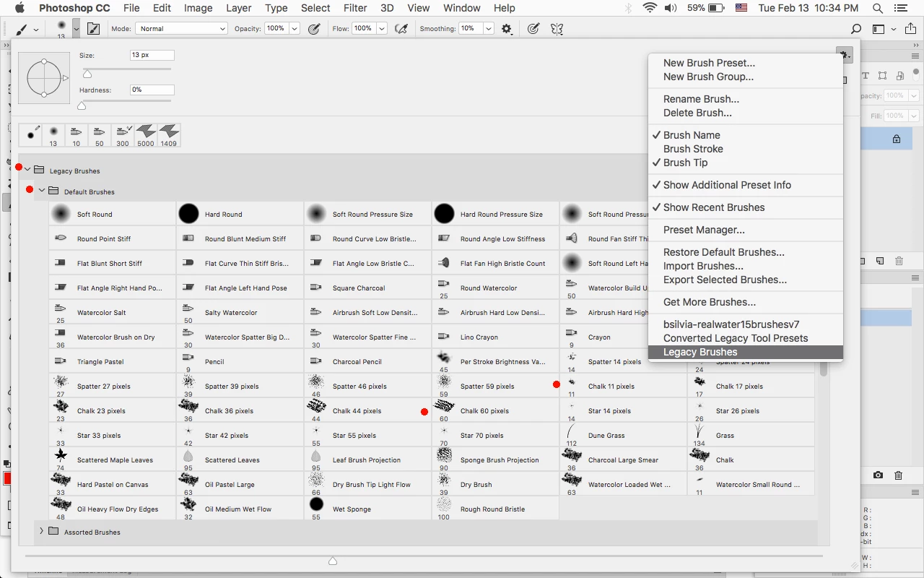Open the brush picker gear menu
This screenshot has width=924, height=578.
[844, 54]
